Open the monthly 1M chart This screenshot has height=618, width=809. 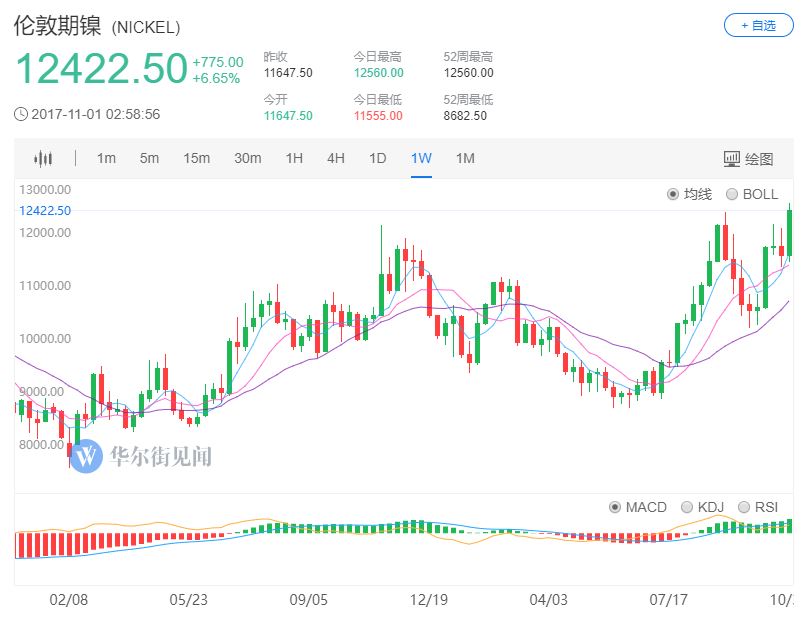[x=463, y=158]
